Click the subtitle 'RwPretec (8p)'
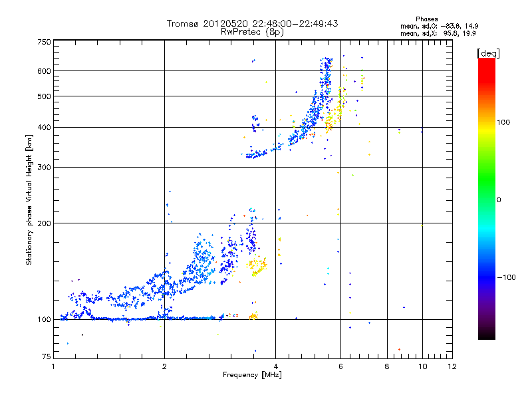 pyautogui.click(x=252, y=32)
